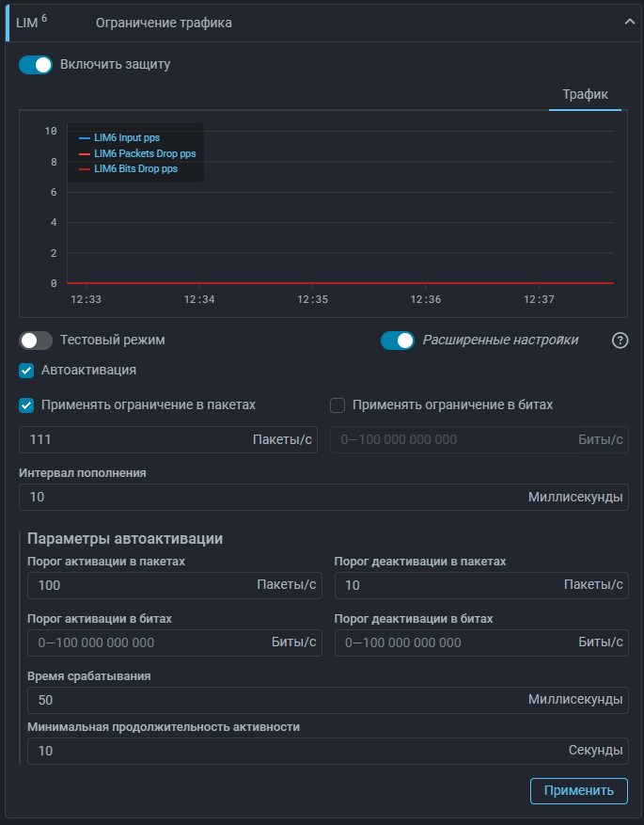644x825 pixels.
Task: Turn off 'Расширенные настройки' switch
Action: click(x=397, y=341)
